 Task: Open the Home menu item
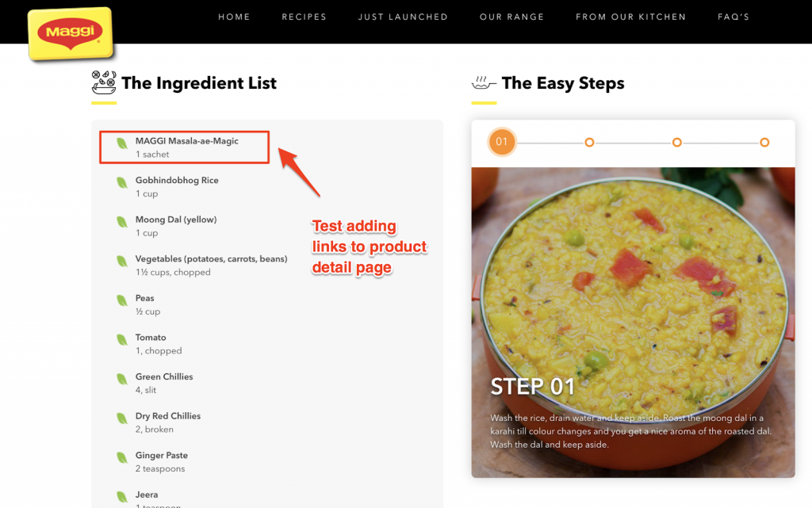pyautogui.click(x=234, y=17)
